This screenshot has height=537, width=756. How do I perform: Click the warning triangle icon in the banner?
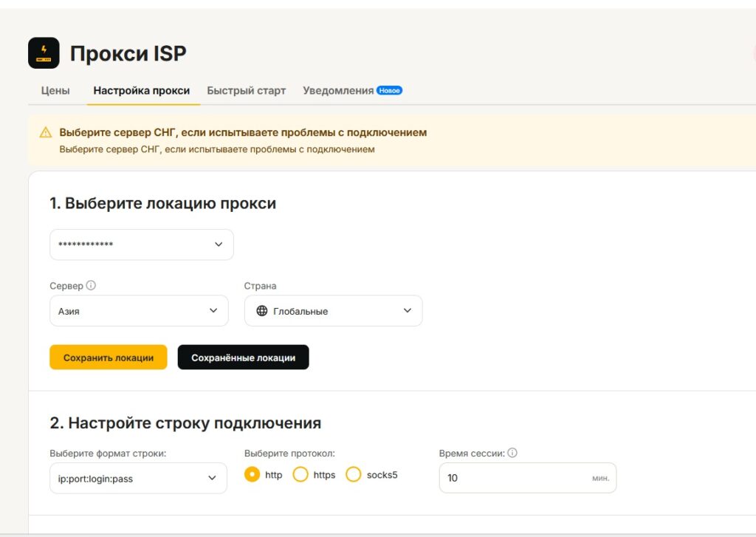tap(46, 132)
